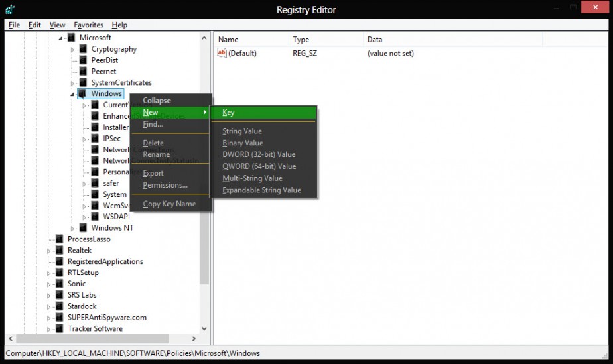Click the Peernet folder icon
Image resolution: width=613 pixels, height=364 pixels.
83,71
